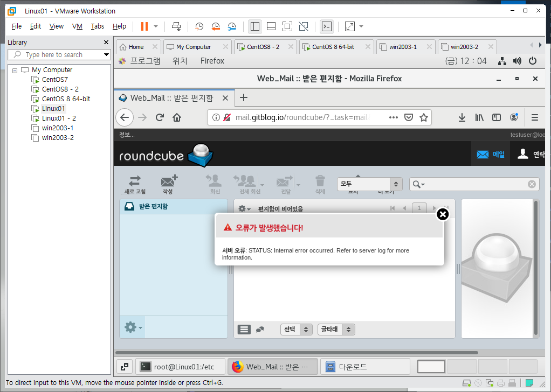Screen dimensions: 551x392
Task: Click the Firefox address bar URL
Action: pos(302,117)
